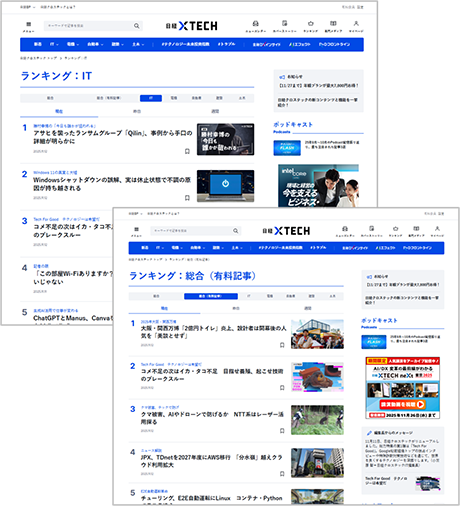Bookmark the 大阪・関西万博 2億円トイレ article
The image size is (460, 506).
click(x=282, y=345)
